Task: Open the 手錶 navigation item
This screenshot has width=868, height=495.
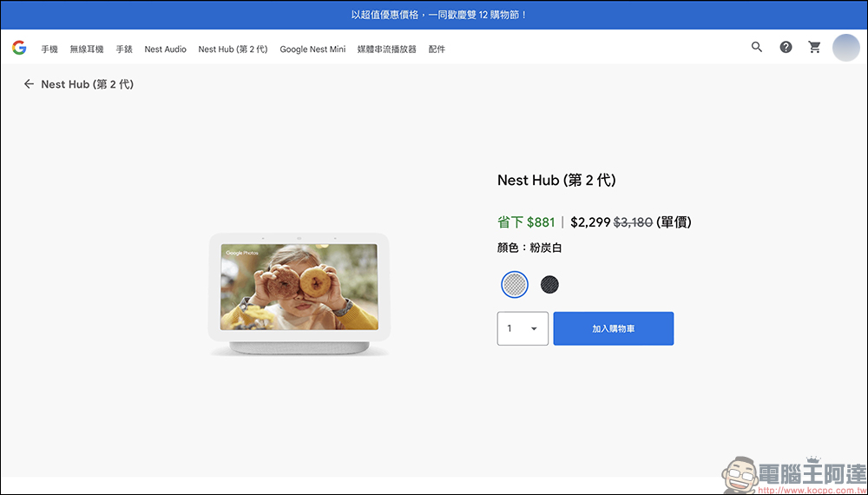Action: pyautogui.click(x=124, y=49)
